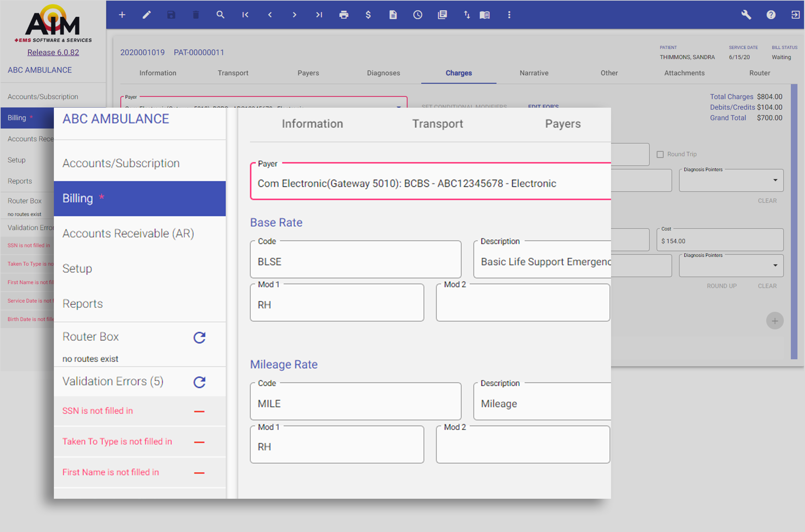Screen dimensions: 805x532
Task: Click the Total Charges label
Action: (731, 97)
